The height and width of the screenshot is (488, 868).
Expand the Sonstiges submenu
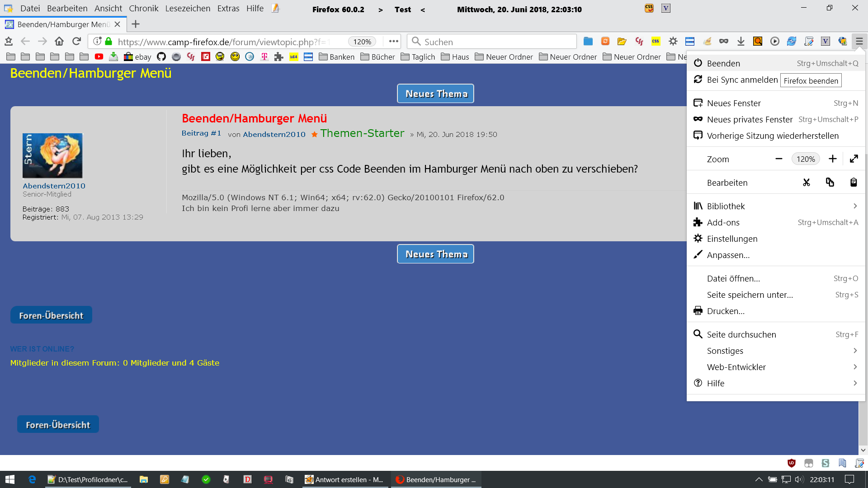coord(776,351)
